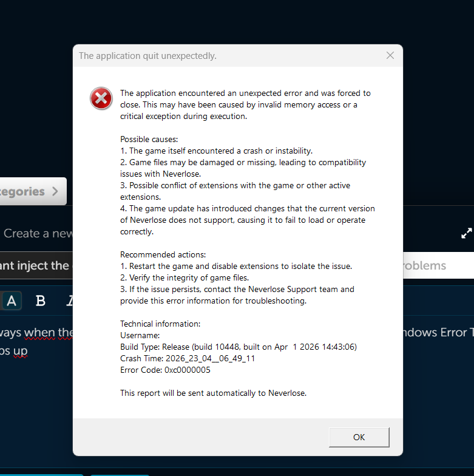
Task: Click the misspelled word 'up' in editor
Action: (21, 351)
